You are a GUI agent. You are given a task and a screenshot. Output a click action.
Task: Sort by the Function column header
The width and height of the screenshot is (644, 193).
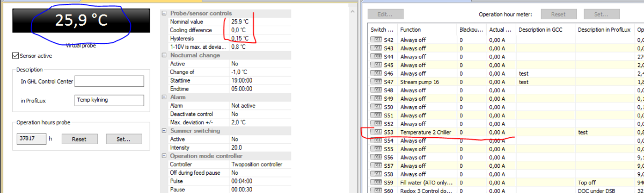point(427,29)
